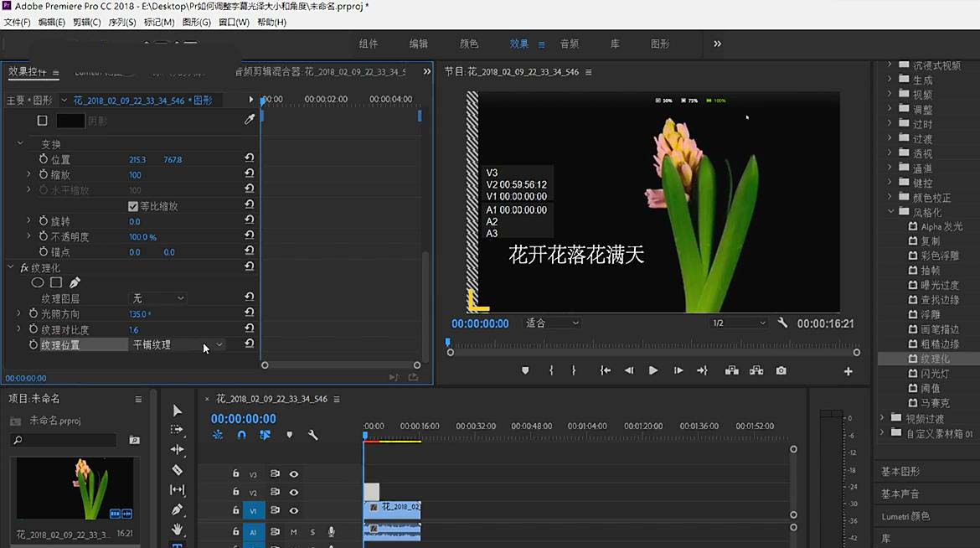Click the voiceover record microphone on track A1
Image resolution: width=980 pixels, height=548 pixels.
(330, 530)
